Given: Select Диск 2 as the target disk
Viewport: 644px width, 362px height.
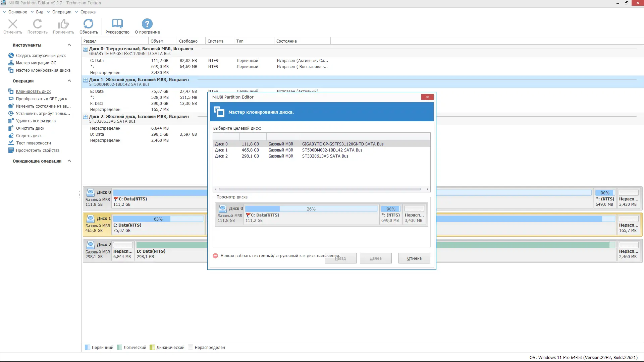Looking at the screenshot, I should tap(221, 156).
